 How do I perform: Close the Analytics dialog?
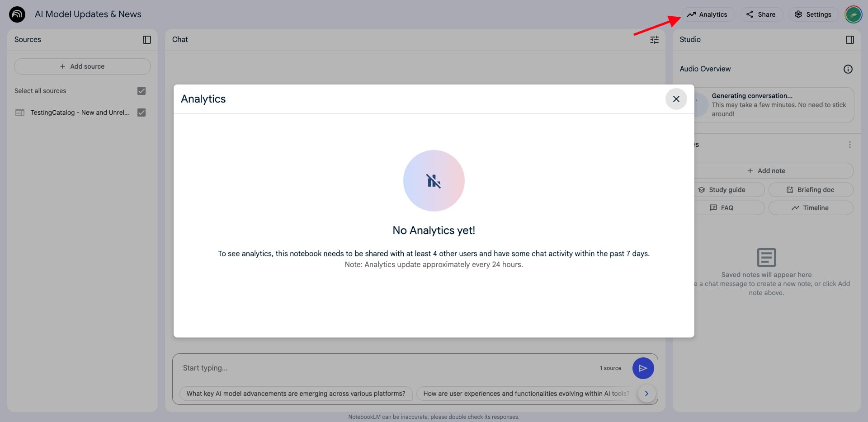click(676, 99)
